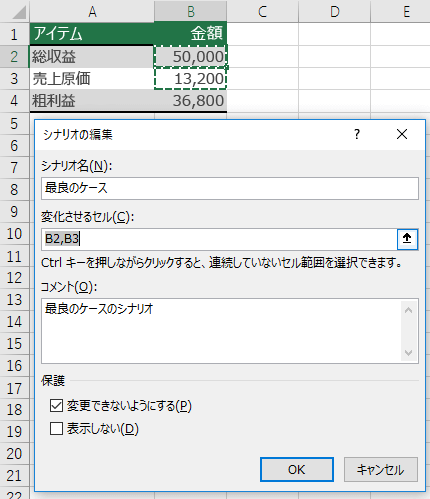
Task: Click the 金額 header cell
Action: tap(191, 34)
